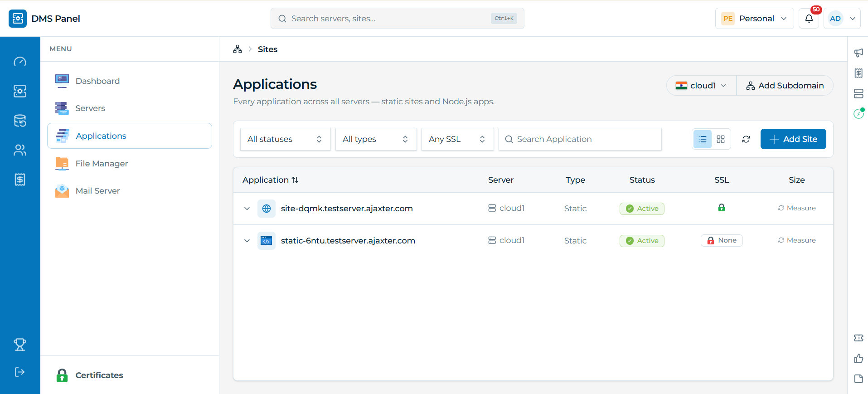Click the None SSL badge for static-6ntu
This screenshot has width=868, height=394.
(x=722, y=240)
